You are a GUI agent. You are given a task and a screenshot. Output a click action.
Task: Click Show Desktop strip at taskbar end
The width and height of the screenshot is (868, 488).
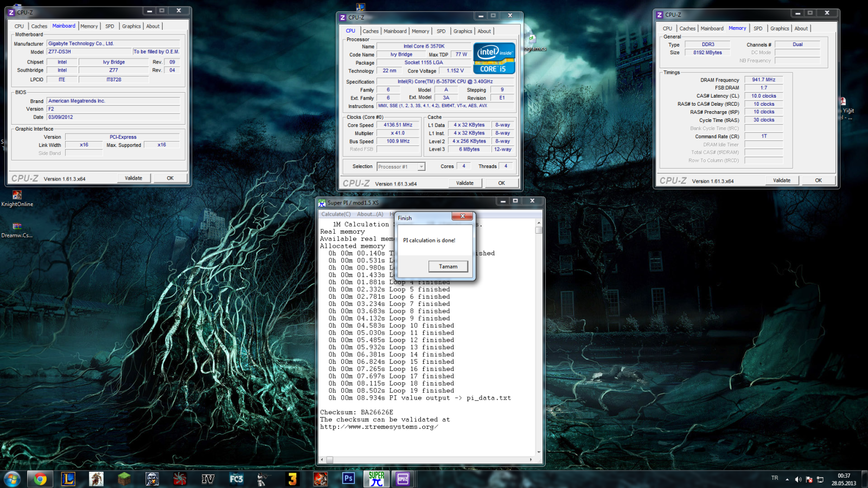(x=865, y=479)
